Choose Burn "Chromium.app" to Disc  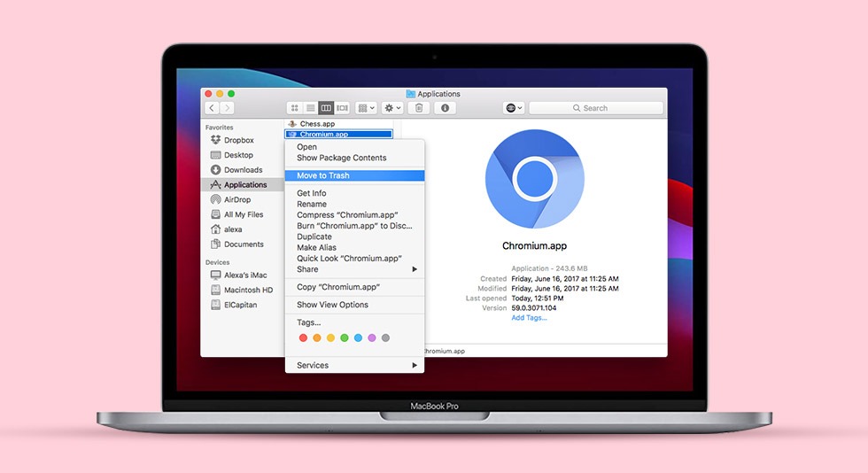pyautogui.click(x=354, y=226)
